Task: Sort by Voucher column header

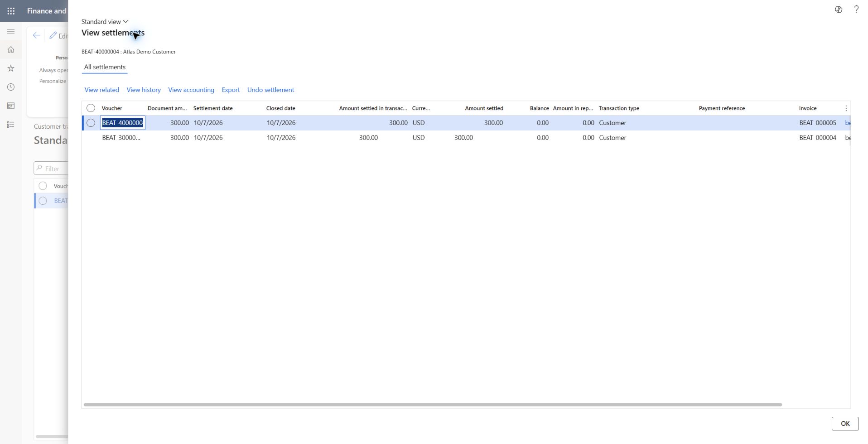Action: [112, 108]
